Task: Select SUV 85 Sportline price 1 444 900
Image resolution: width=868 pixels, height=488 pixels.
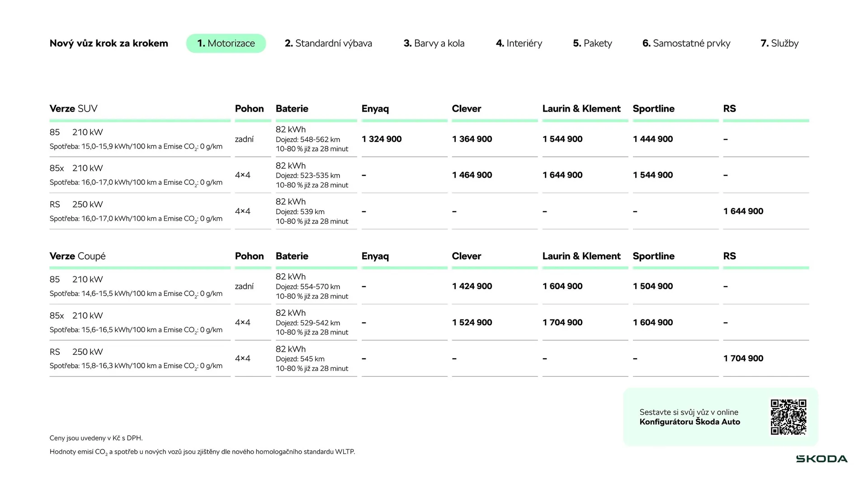Action: pyautogui.click(x=653, y=139)
